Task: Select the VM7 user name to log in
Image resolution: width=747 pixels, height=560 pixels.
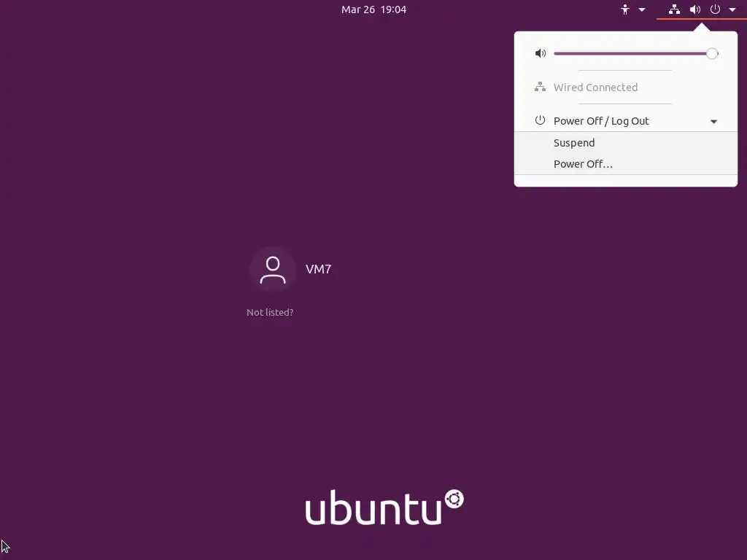Action: pyautogui.click(x=318, y=269)
